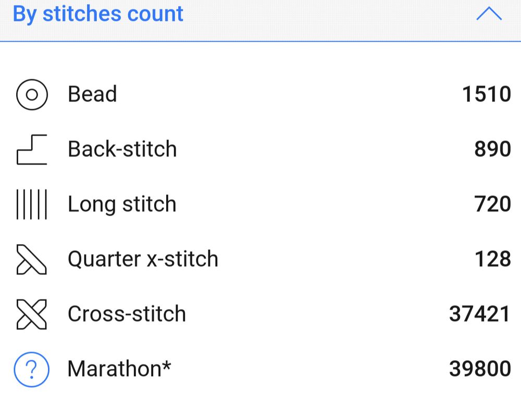521x420 pixels.
Task: Select the Back-stitch label
Action: [x=122, y=149]
